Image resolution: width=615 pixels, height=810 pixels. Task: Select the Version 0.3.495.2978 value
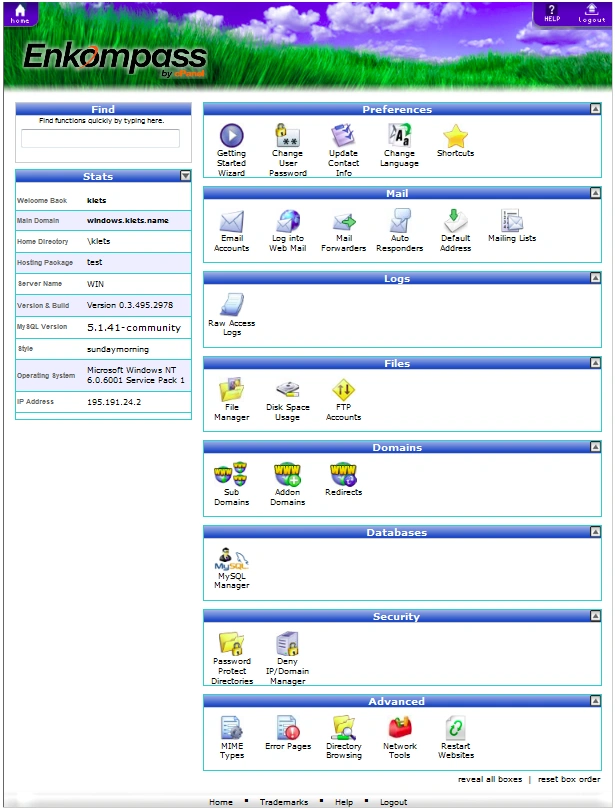(x=130, y=305)
